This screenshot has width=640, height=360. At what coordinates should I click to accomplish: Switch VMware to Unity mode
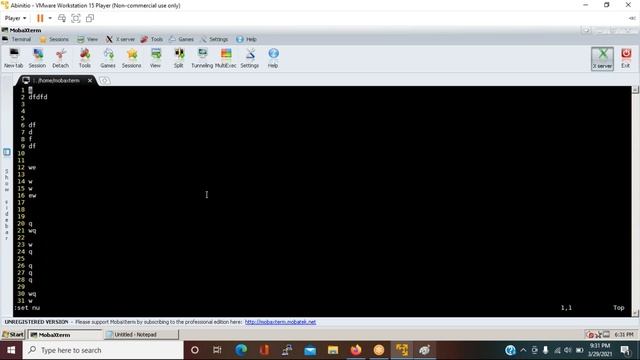click(90, 18)
